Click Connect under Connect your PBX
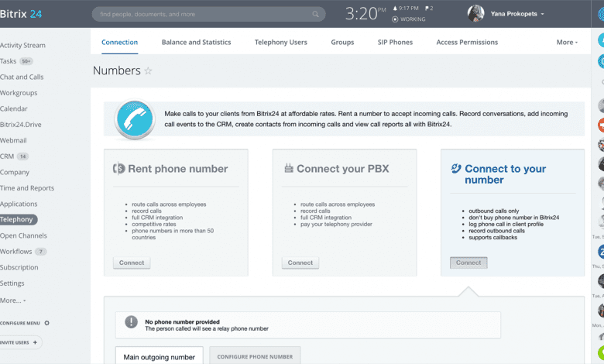The width and height of the screenshot is (604, 364). pyautogui.click(x=300, y=263)
